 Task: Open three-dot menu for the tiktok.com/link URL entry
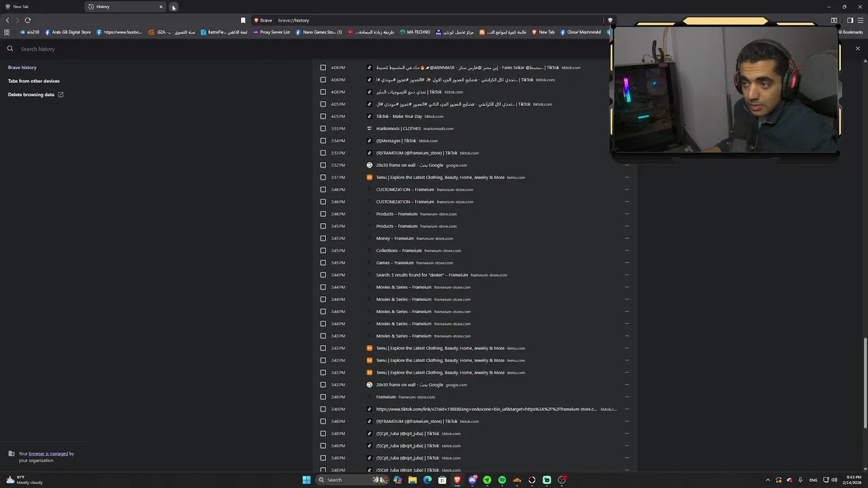pos(627,409)
